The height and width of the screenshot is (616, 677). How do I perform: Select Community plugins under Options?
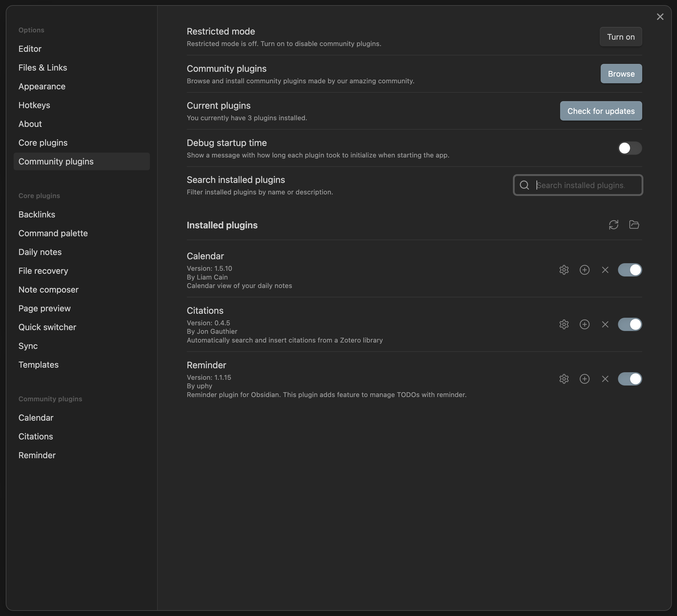point(82,161)
